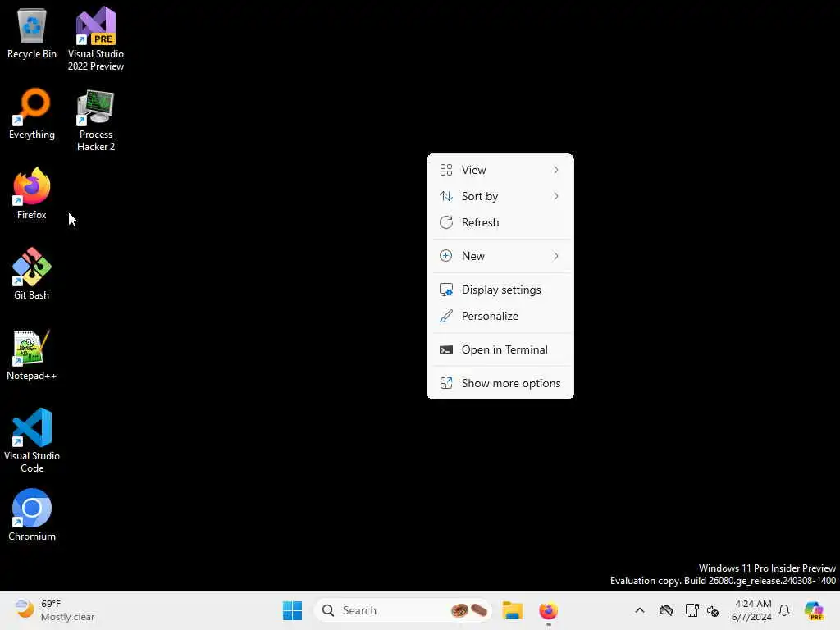The image size is (840, 630).
Task: Click the Sort by arrows icon
Action: [445, 196]
